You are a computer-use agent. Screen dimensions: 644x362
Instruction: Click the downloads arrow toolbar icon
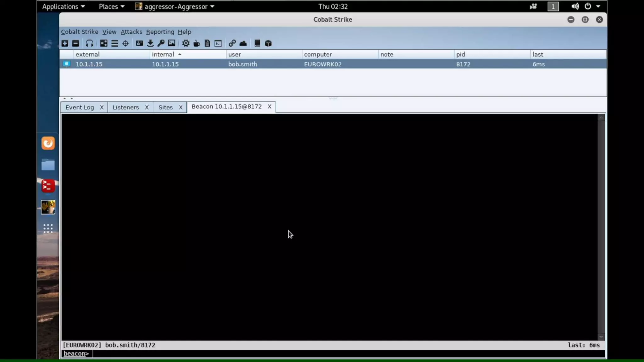coord(150,43)
